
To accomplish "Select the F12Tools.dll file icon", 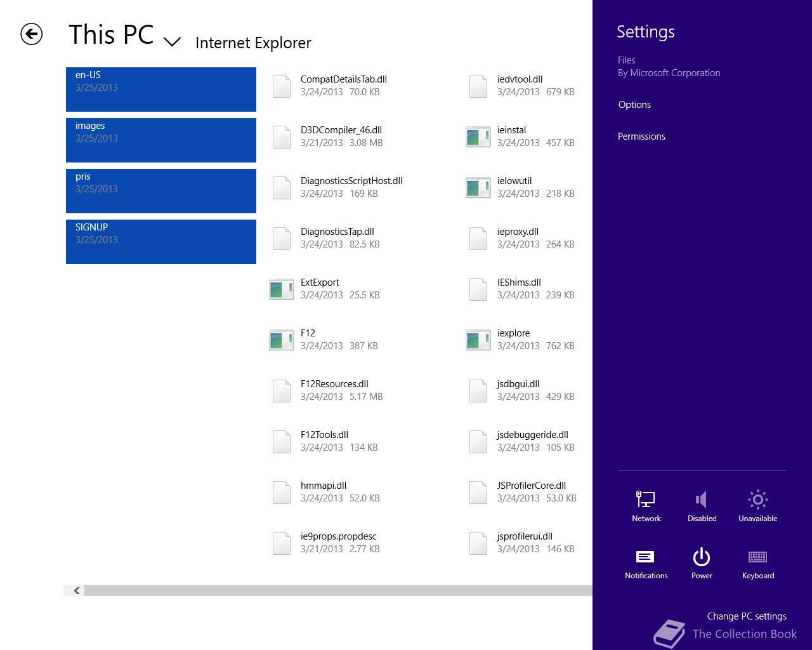I will coord(282,442).
